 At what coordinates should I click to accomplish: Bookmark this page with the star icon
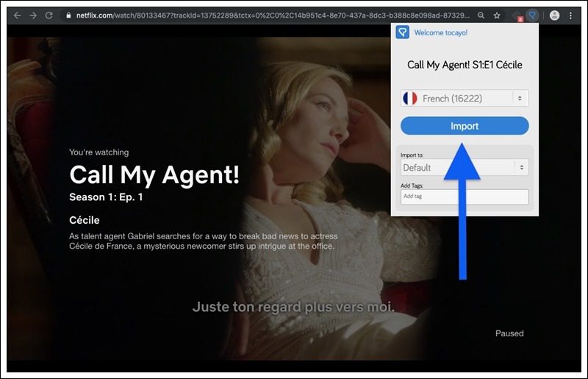(497, 15)
